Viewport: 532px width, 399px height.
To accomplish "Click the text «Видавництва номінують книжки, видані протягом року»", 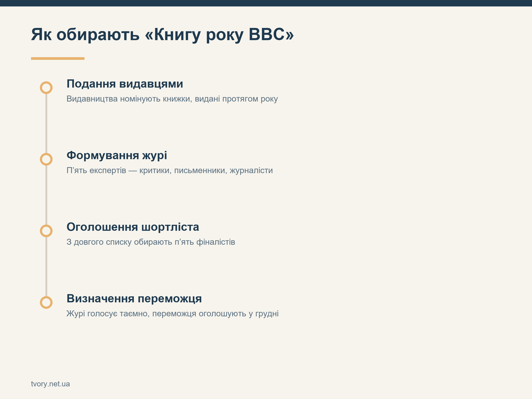I will (x=172, y=99).
